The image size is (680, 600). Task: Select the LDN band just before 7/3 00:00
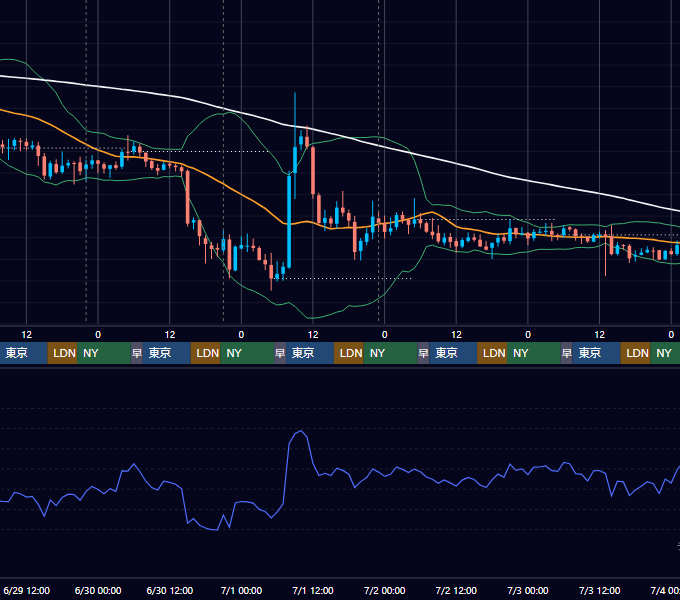pos(492,353)
